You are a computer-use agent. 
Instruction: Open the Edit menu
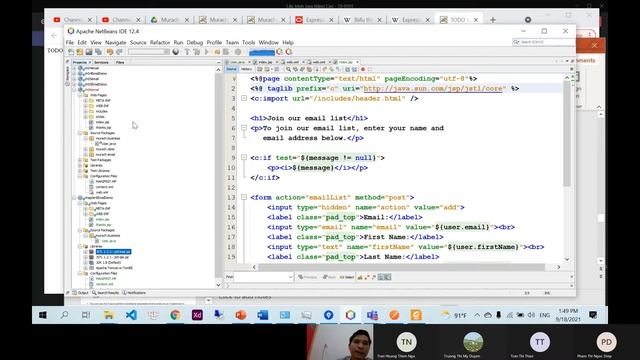point(82,42)
